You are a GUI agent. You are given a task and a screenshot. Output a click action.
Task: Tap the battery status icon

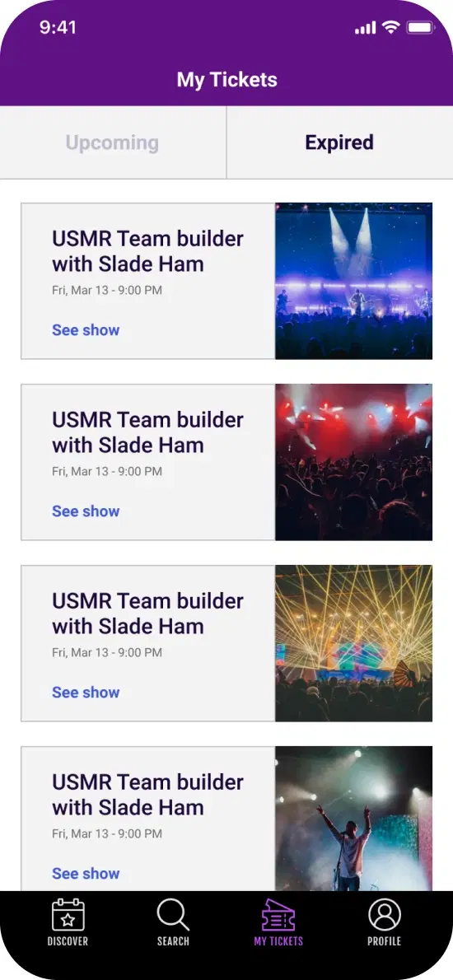click(x=420, y=27)
